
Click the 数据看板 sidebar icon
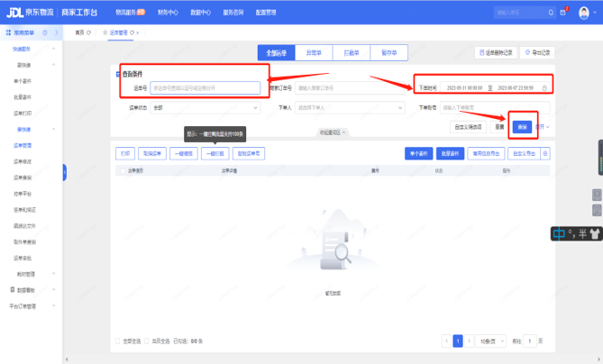(x=13, y=289)
